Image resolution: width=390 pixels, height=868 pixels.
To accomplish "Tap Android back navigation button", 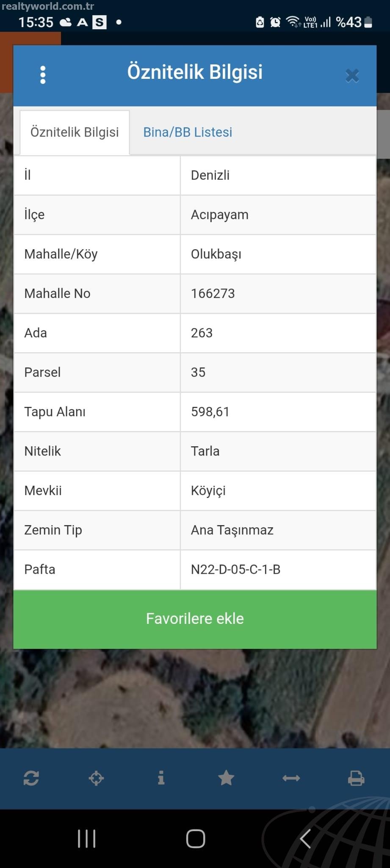I will click(305, 839).
